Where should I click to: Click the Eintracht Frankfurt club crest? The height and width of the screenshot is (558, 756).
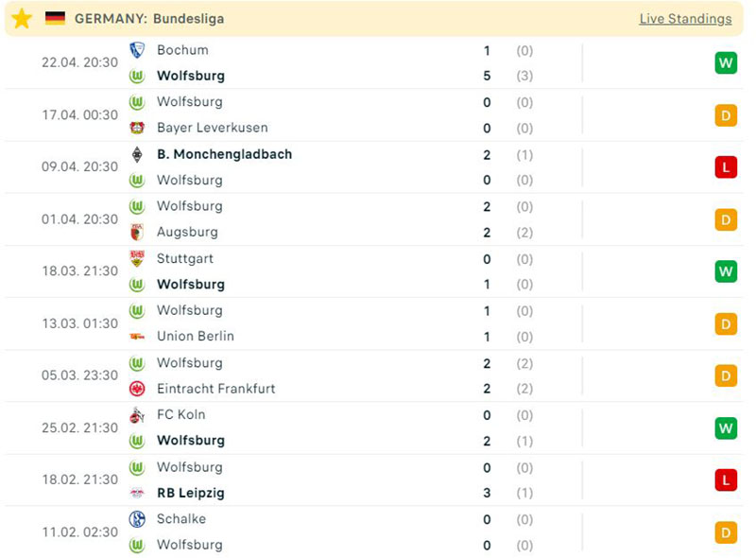[x=137, y=389]
